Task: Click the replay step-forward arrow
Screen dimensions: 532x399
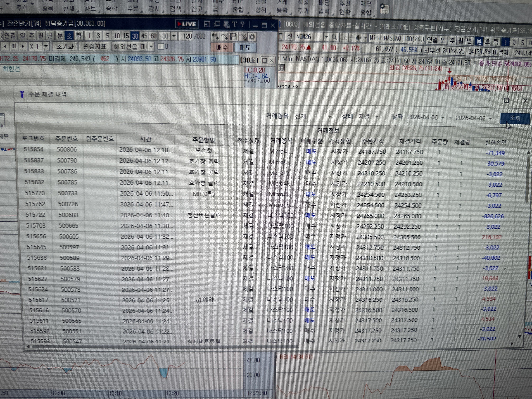Action: click(23, 46)
